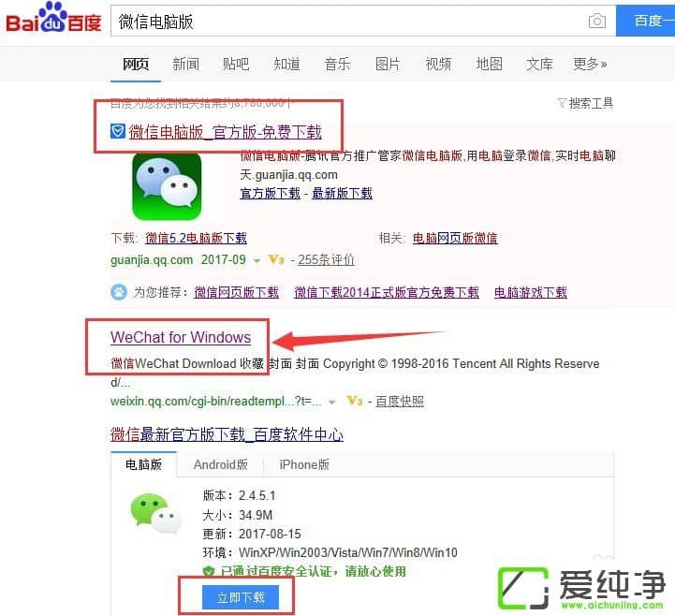675x616 pixels.
Task: Click the large green WeChat app icon
Action: coord(167,187)
